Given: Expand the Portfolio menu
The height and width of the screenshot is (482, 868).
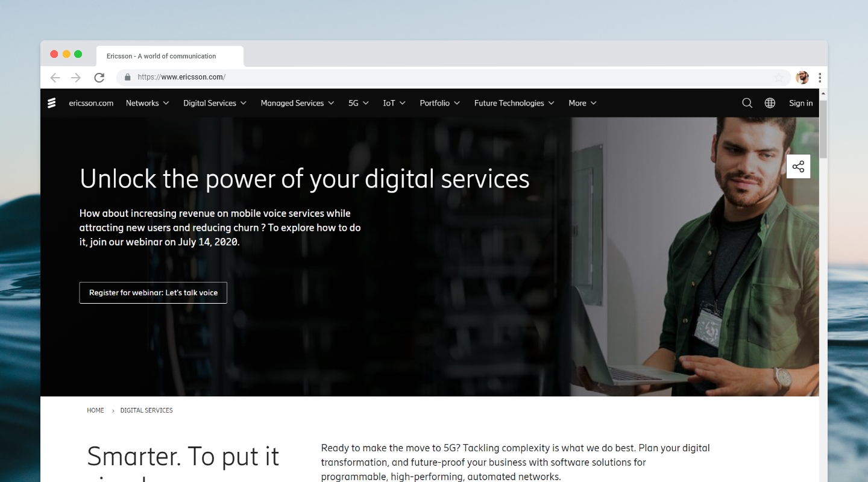Looking at the screenshot, I should click(440, 103).
